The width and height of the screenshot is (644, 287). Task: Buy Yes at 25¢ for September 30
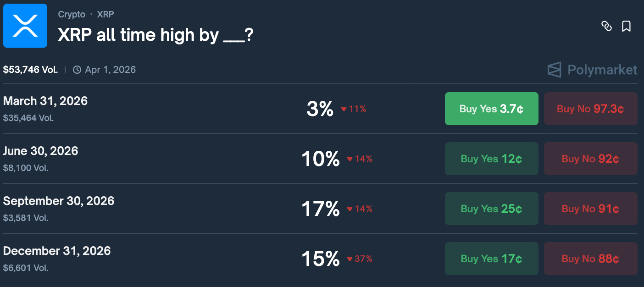click(x=491, y=209)
